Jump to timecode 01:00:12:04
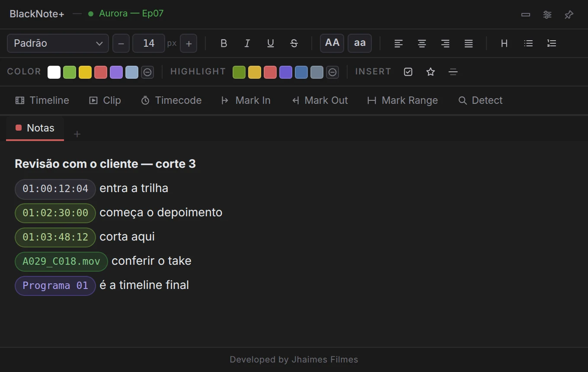 pos(55,189)
